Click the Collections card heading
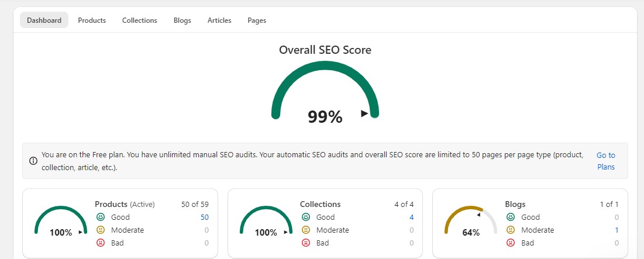 pyautogui.click(x=321, y=204)
